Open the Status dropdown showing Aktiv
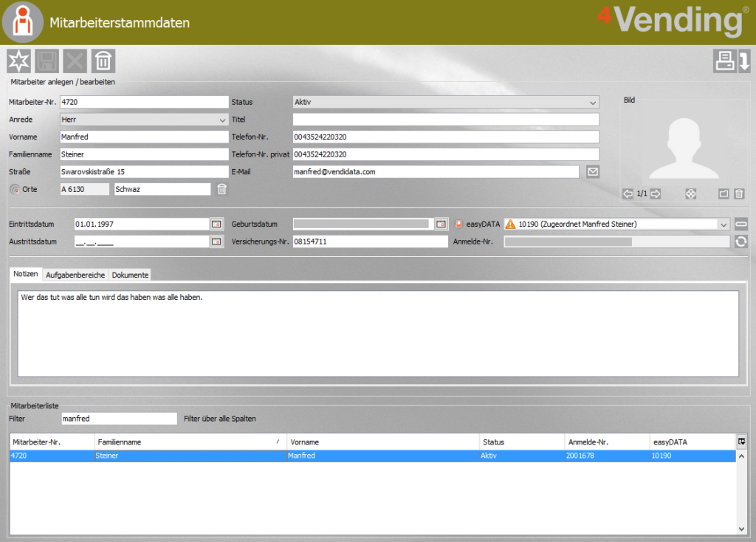Screen dimensions: 756x542 [446, 102]
